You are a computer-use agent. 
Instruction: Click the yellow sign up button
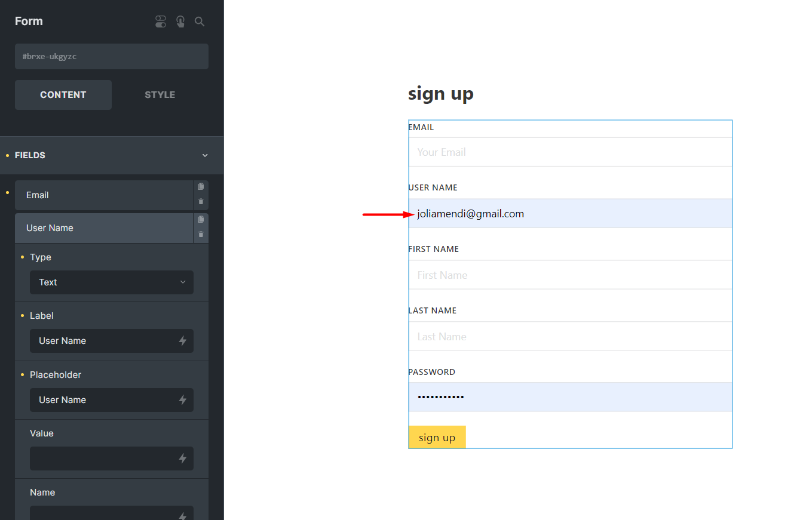(x=437, y=437)
